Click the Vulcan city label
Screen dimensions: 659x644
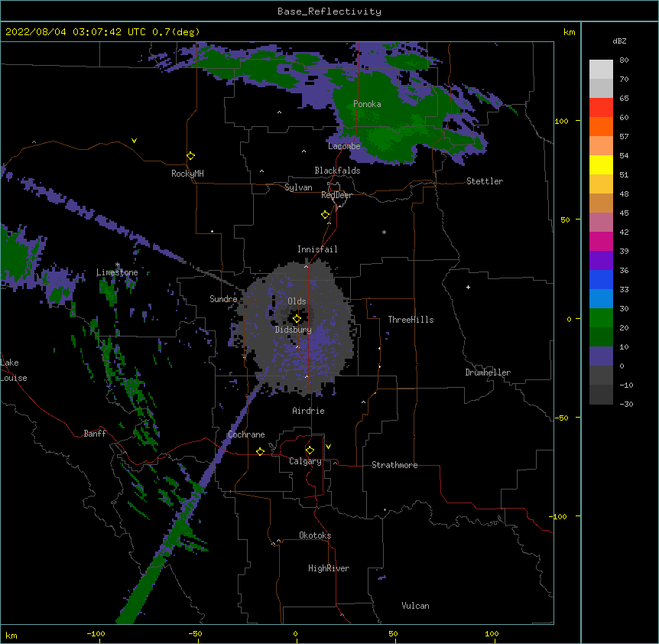coord(415,606)
